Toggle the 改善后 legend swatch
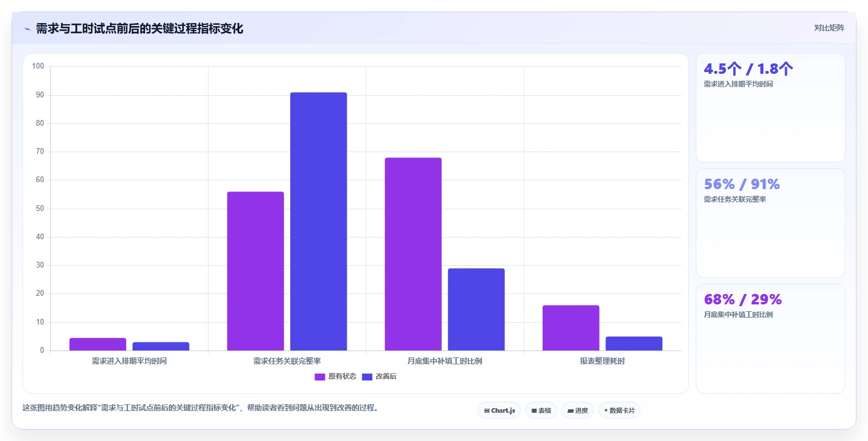 [x=367, y=376]
